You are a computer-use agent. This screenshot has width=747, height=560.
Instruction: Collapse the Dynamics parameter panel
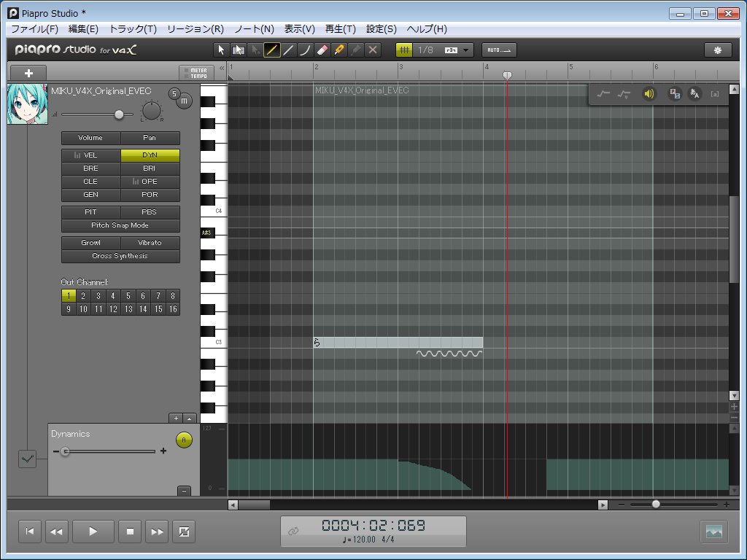(x=184, y=491)
